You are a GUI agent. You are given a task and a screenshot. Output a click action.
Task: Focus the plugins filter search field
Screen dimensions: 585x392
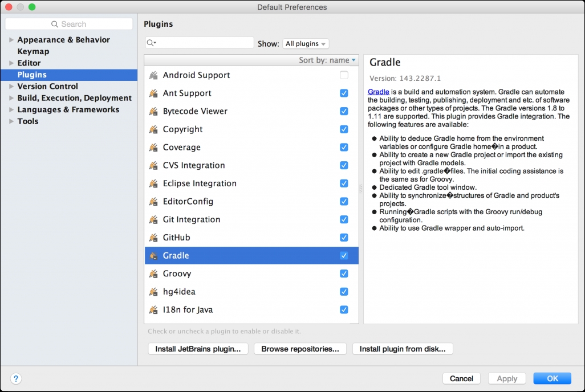tap(200, 43)
